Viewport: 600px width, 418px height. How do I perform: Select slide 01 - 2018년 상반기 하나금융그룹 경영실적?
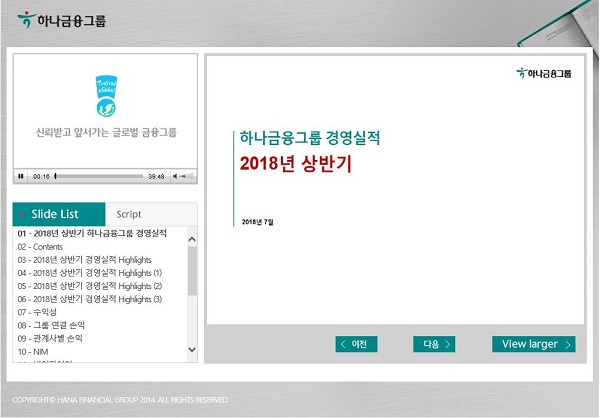tap(92, 233)
